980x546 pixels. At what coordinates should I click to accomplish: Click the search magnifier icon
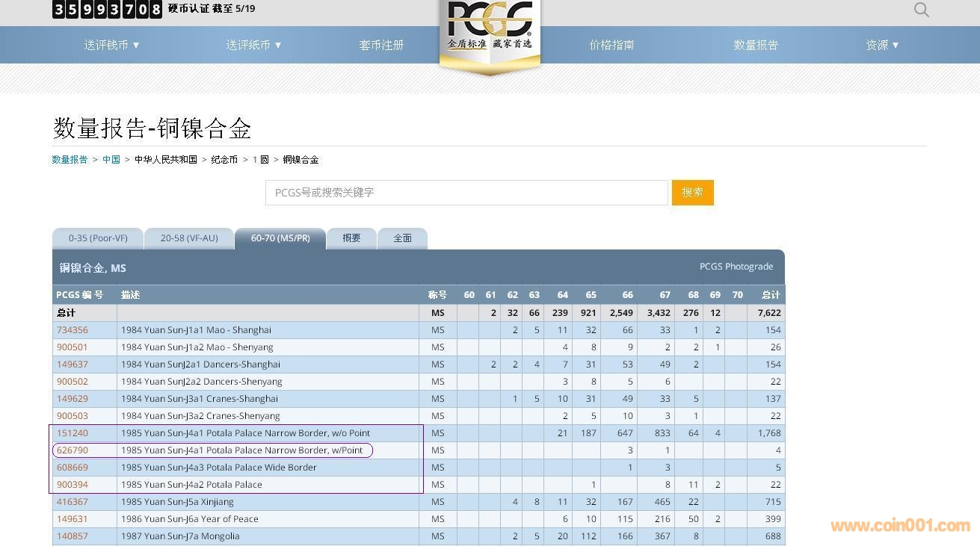click(921, 10)
